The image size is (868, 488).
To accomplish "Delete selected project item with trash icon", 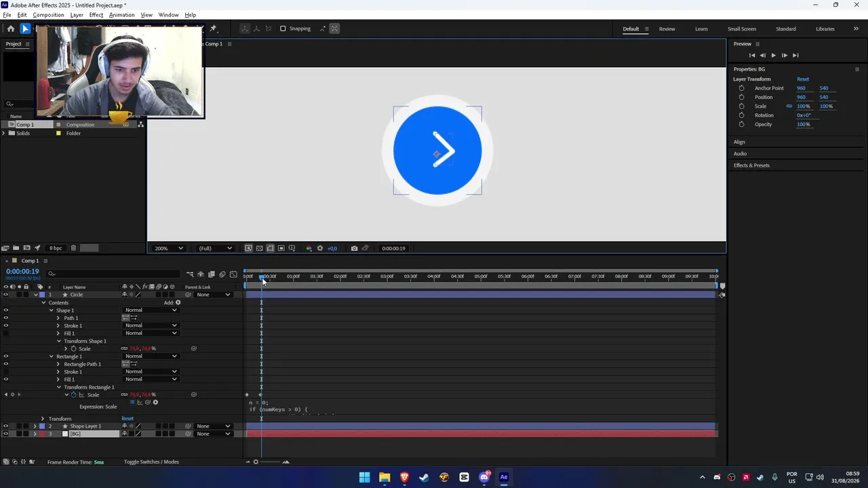I will (x=73, y=248).
